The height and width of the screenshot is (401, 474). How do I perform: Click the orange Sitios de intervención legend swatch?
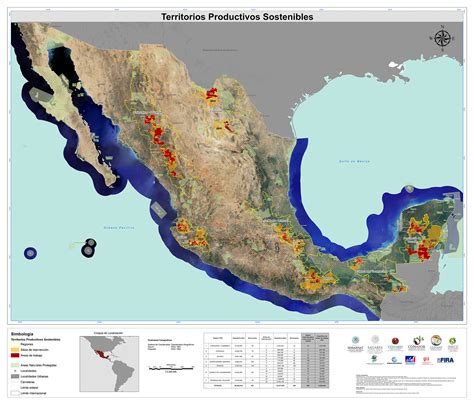(14, 350)
